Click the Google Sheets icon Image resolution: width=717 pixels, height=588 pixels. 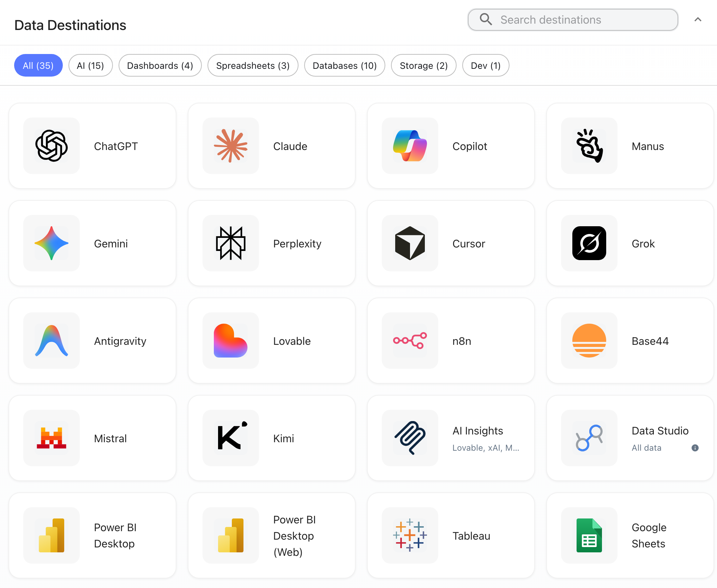click(589, 535)
